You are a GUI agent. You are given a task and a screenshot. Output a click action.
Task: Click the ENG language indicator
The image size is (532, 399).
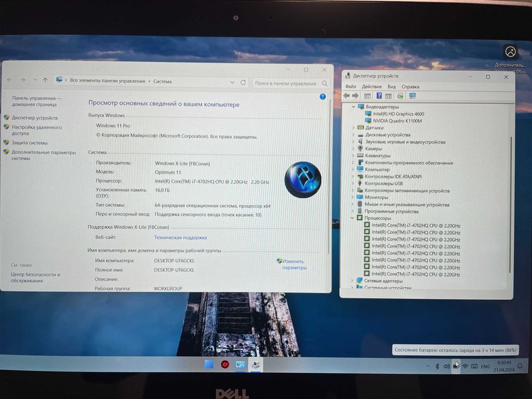click(485, 367)
